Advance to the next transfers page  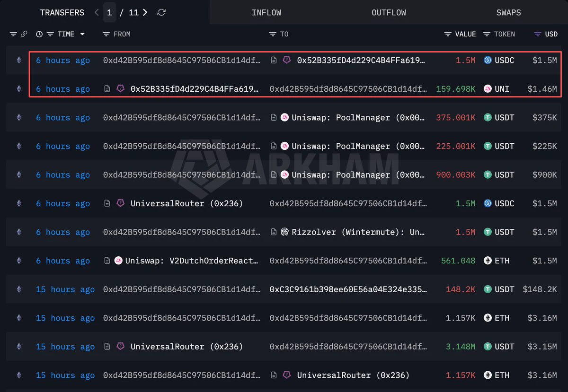click(145, 13)
